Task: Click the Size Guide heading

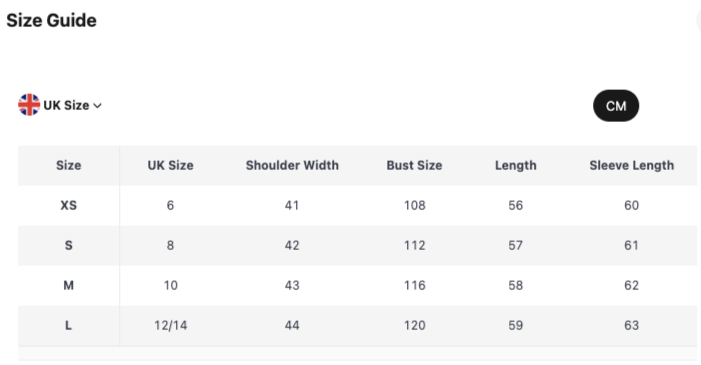Action: click(51, 20)
